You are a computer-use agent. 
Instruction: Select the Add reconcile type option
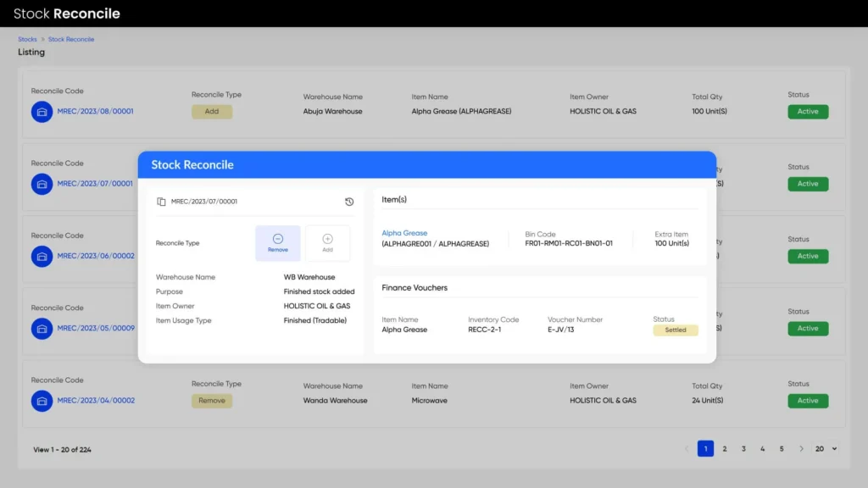(x=327, y=243)
